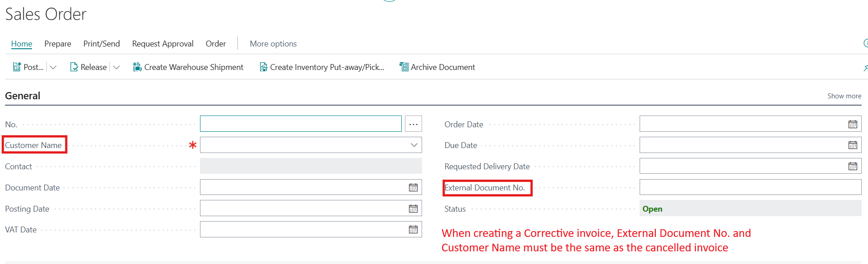Click Create Inventory Put-away/Pick icon

pos(264,67)
